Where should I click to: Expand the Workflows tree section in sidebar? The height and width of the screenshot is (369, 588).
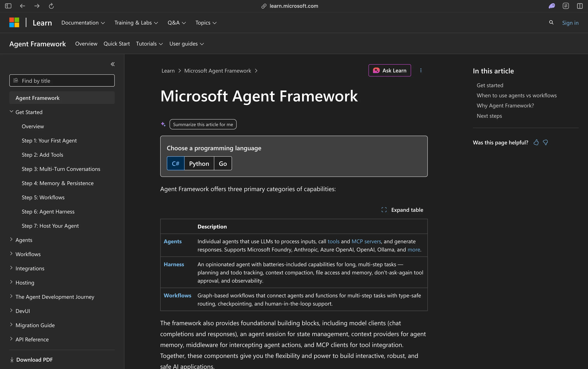pos(11,254)
